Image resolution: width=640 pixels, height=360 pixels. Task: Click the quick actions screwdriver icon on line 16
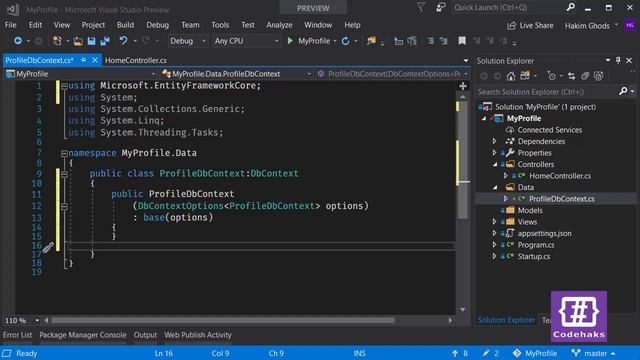pyautogui.click(x=48, y=247)
